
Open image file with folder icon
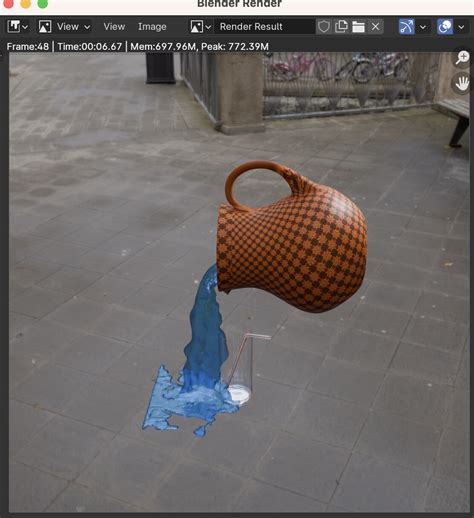(x=358, y=26)
